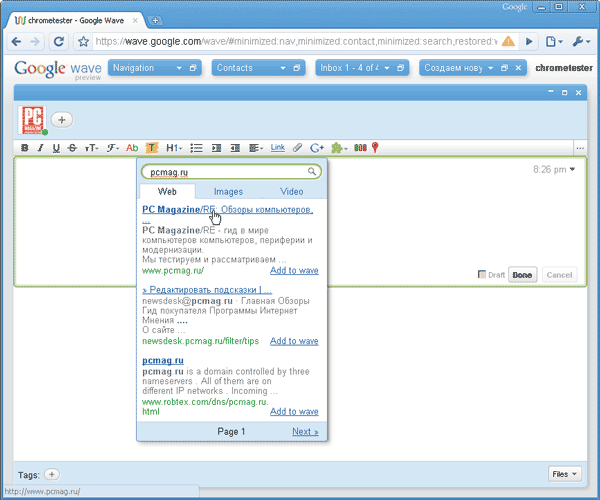600x500 pixels.
Task: Click the strikethrough formatting icon
Action: pyautogui.click(x=72, y=148)
